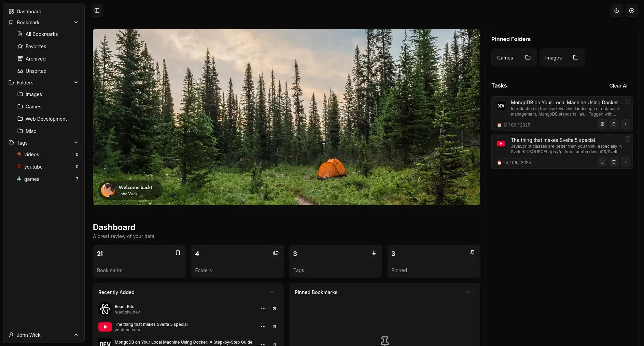Image resolution: width=644 pixels, height=346 pixels.
Task: Delete the Svelte 5 task
Action: point(614,162)
